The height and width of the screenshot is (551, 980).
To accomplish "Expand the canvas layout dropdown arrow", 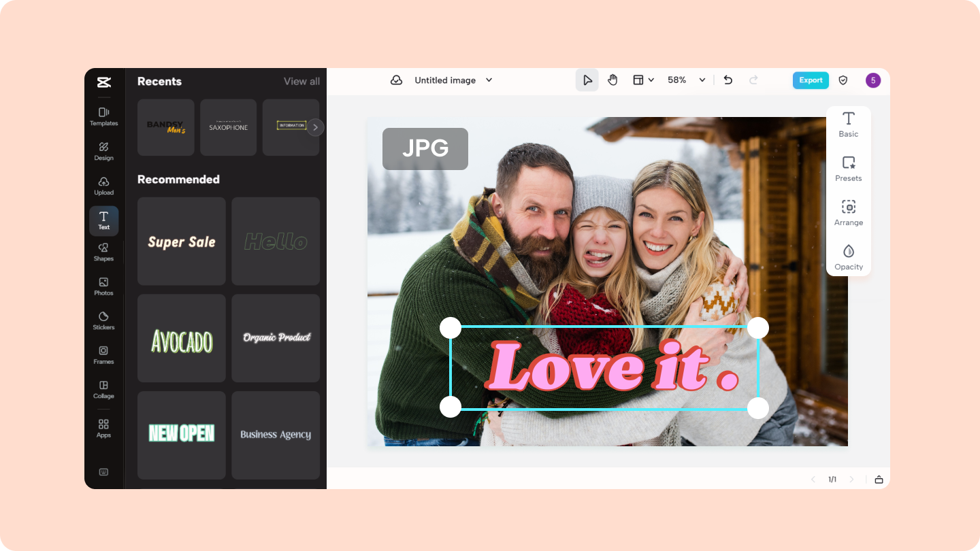I will [x=651, y=80].
